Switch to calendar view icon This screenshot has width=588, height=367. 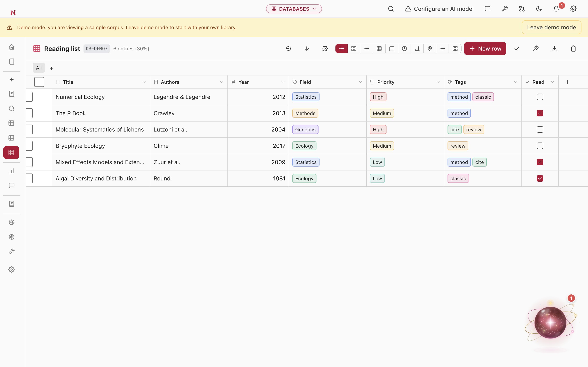[x=392, y=49]
